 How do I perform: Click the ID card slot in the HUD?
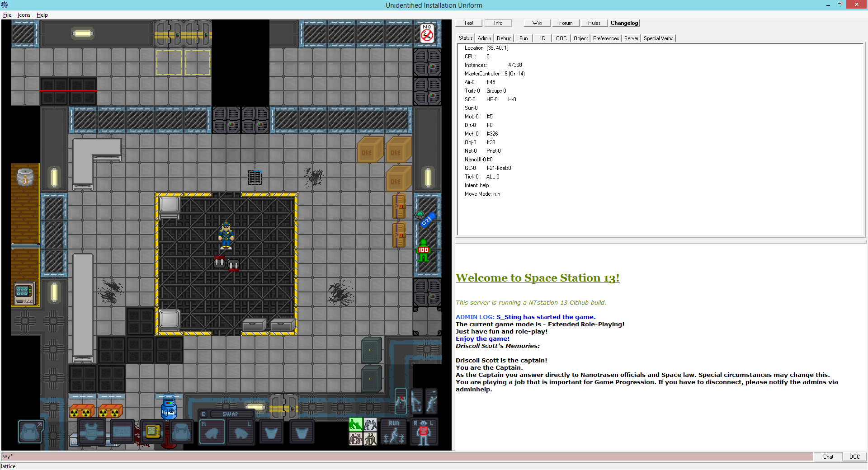point(122,432)
